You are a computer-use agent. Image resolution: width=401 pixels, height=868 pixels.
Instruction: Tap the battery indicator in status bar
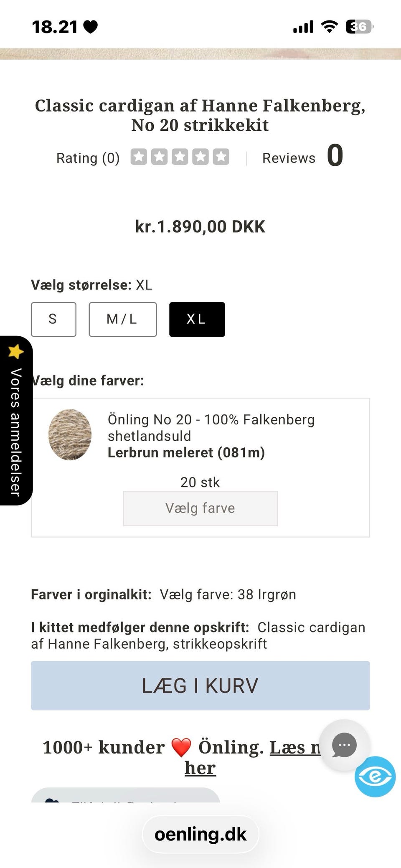pyautogui.click(x=359, y=27)
